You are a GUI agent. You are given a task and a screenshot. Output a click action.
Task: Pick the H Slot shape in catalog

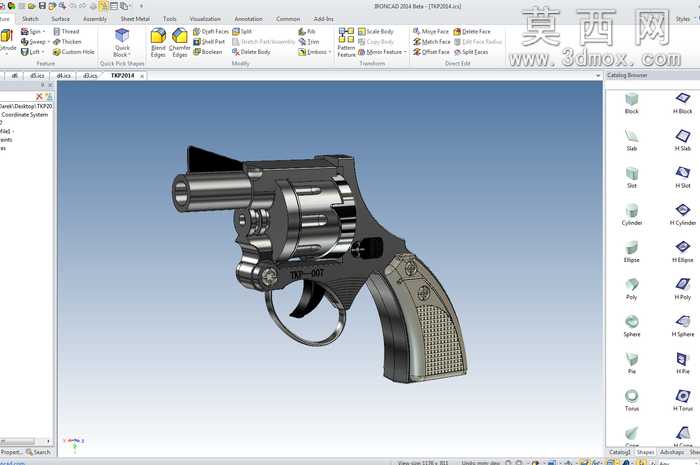point(683,177)
